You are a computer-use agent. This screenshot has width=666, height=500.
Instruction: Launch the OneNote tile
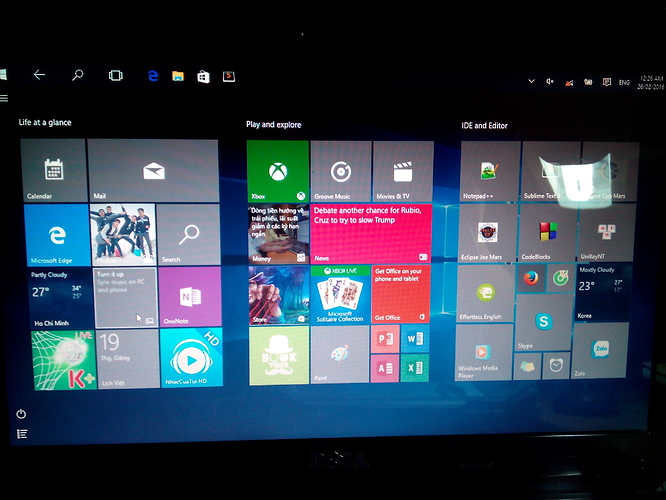click(x=190, y=297)
